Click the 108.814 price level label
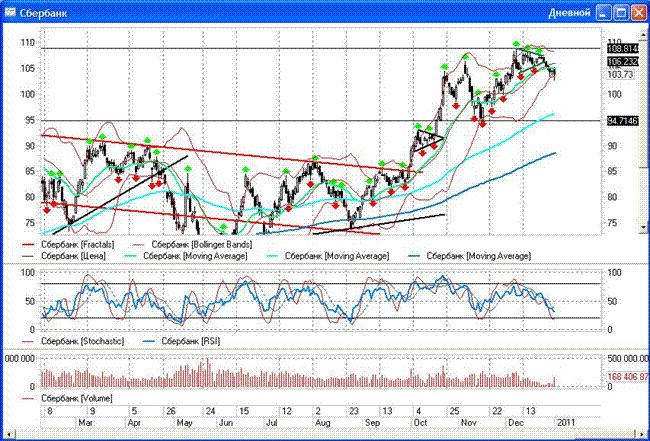The image size is (650, 441). tap(623, 49)
